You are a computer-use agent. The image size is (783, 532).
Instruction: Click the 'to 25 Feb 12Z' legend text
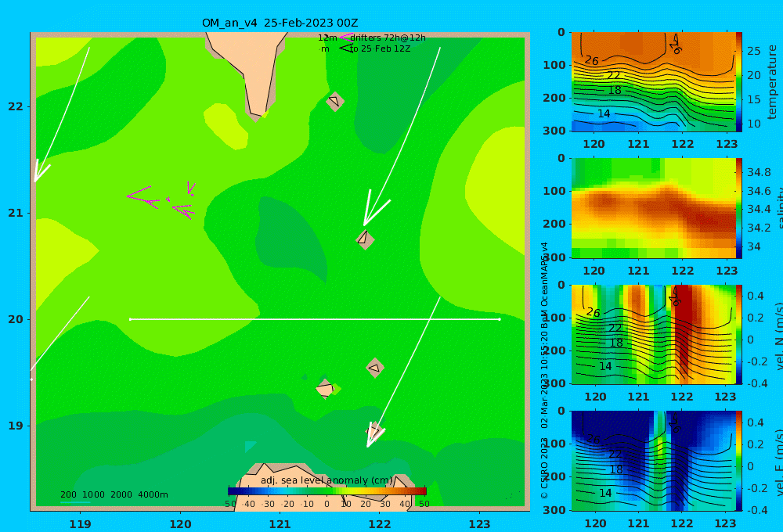[x=380, y=49]
